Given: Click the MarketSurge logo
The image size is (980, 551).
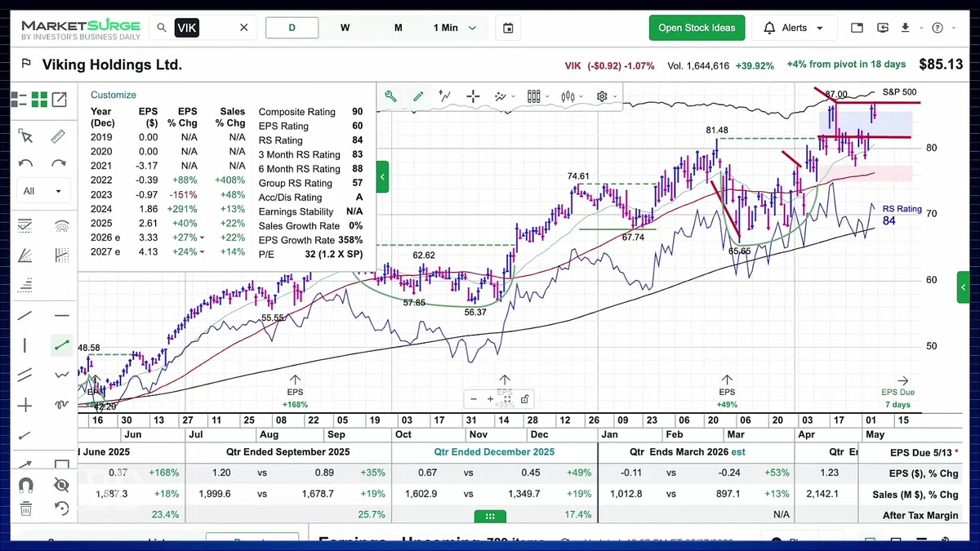Looking at the screenshot, I should tap(80, 30).
